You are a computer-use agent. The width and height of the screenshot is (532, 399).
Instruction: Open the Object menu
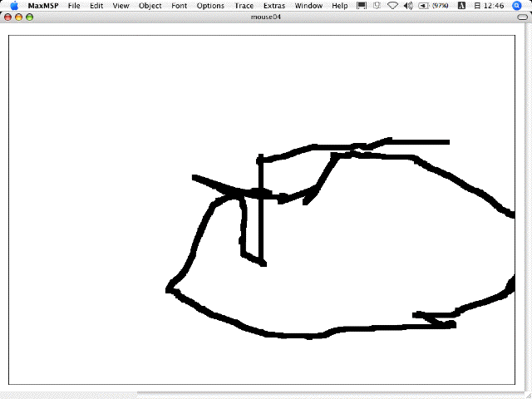point(150,6)
